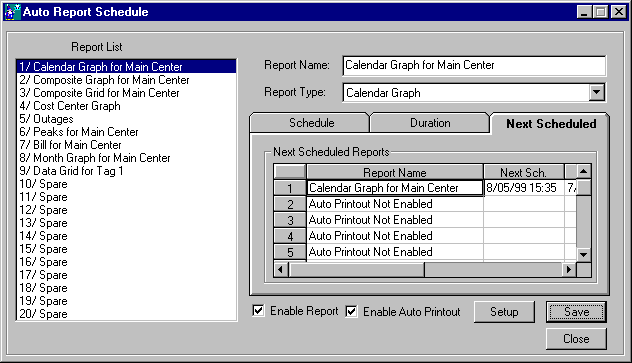Screen dimensions: 632x363
Task: Click 'Auto Printout Not Enabled' in row 3
Action: point(395,220)
